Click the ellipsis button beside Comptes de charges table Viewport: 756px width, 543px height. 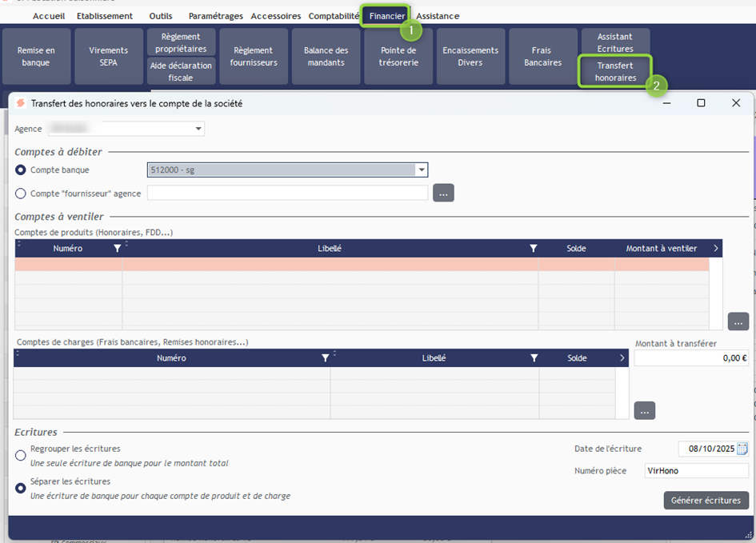pos(644,410)
